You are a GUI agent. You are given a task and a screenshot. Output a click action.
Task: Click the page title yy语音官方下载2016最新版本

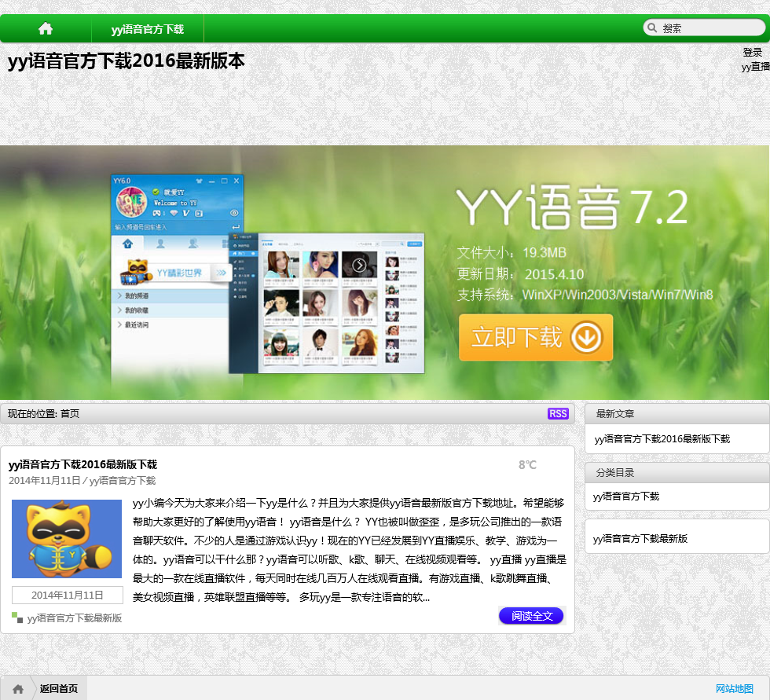point(126,60)
